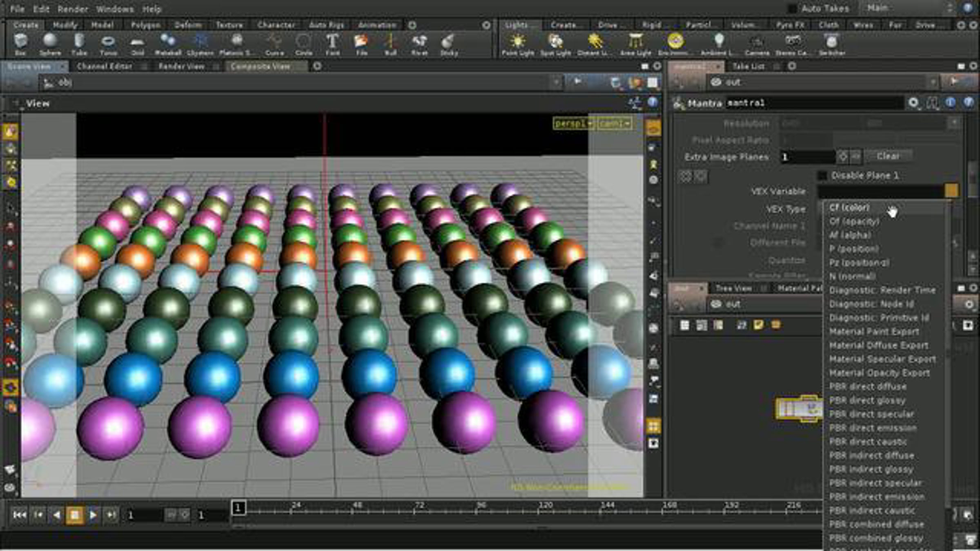Open the Polygon shelf tab
The height and width of the screenshot is (551, 980).
(146, 25)
